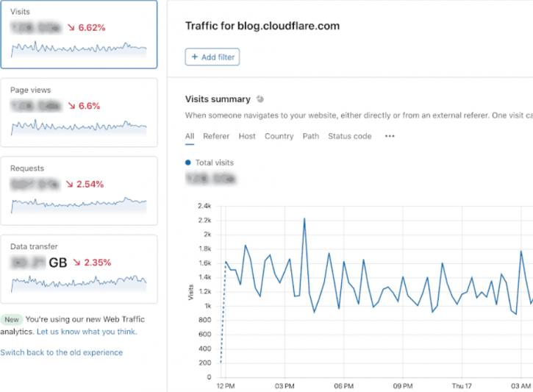Image resolution: width=533 pixels, height=392 pixels.
Task: Click the vertical Visits y-axis title
Action: tap(190, 292)
